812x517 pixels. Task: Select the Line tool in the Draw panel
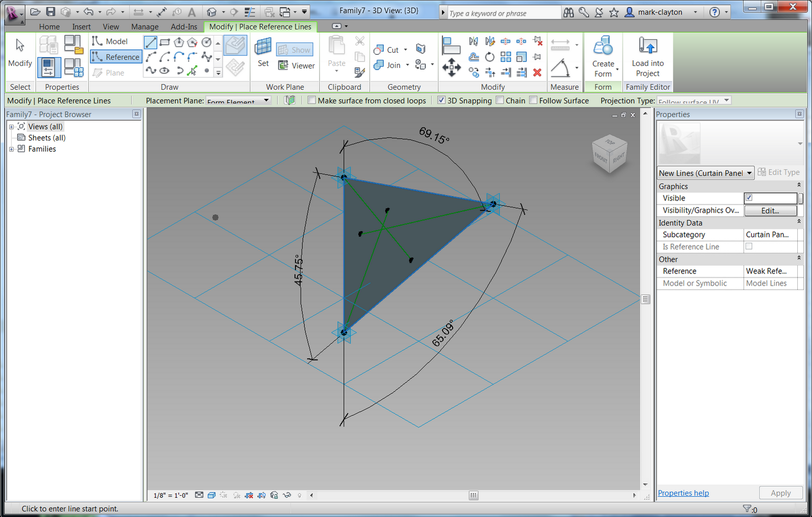coord(151,43)
